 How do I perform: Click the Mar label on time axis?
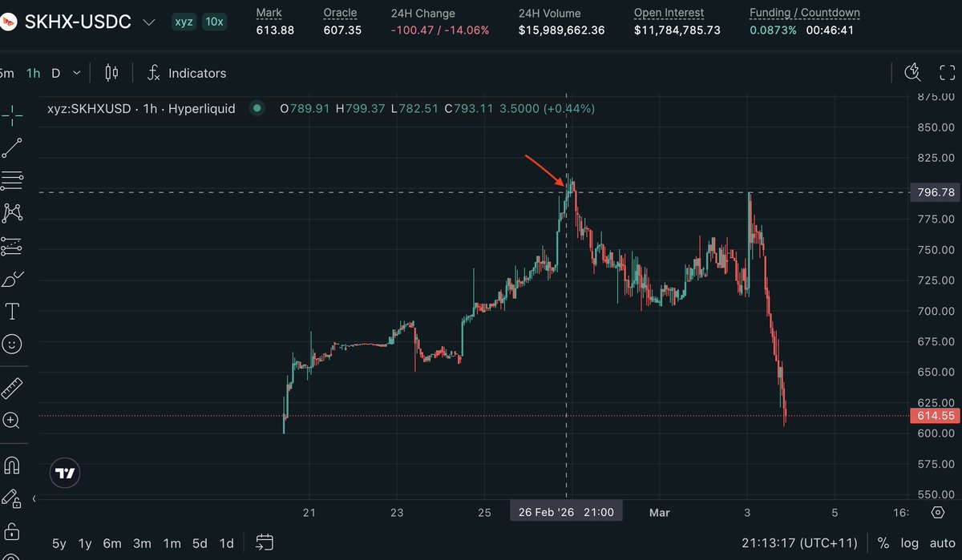659,512
